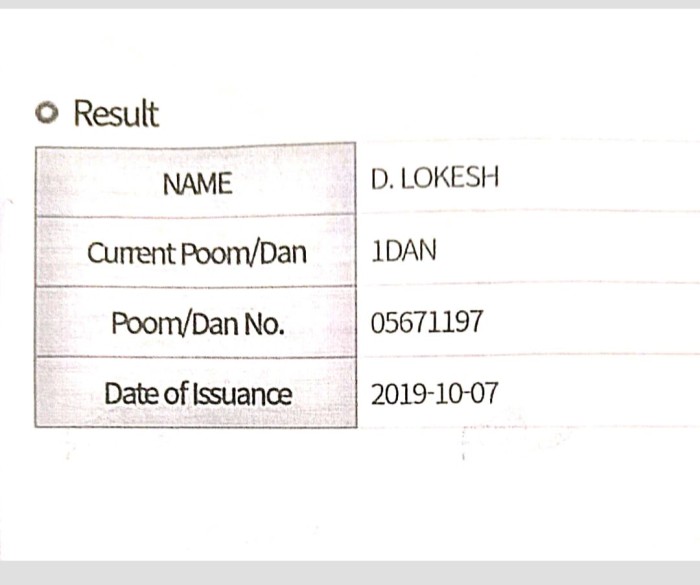Select the Current Poom/Dan label cell

tap(197, 254)
